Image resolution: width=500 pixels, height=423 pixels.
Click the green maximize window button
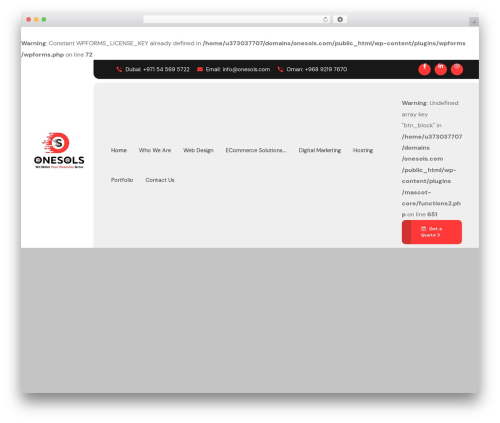pos(44,19)
